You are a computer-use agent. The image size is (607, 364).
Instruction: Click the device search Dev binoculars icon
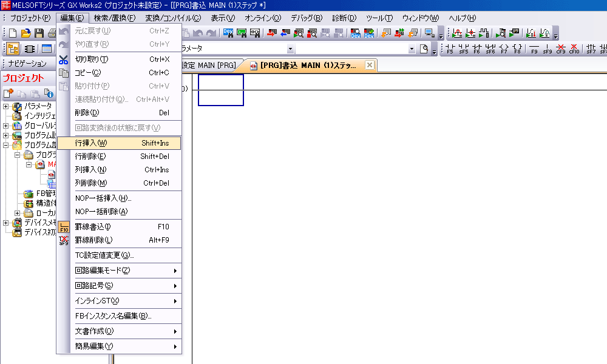(x=228, y=33)
